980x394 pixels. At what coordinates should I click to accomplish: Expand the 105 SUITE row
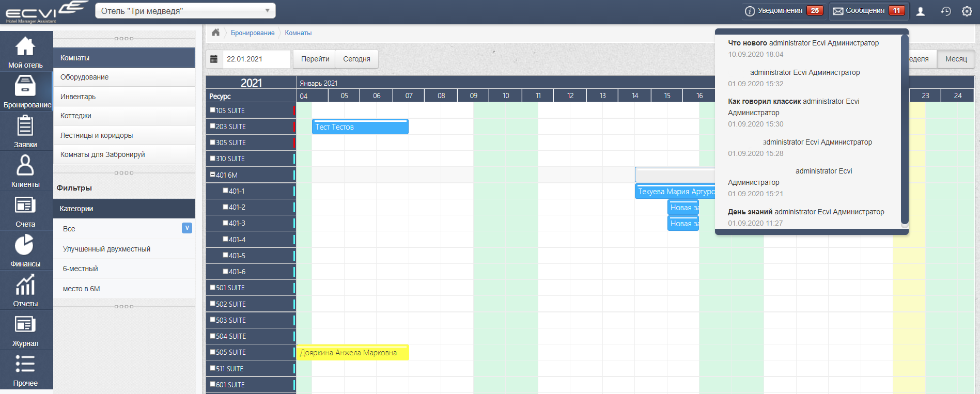212,110
